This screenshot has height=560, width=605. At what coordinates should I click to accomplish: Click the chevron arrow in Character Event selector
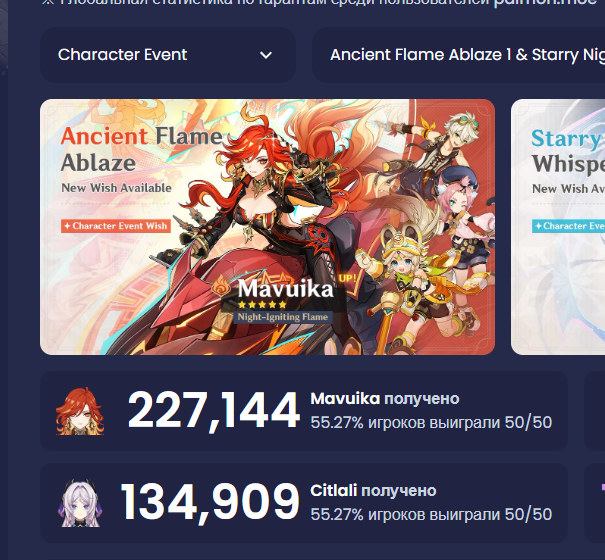[x=266, y=56]
